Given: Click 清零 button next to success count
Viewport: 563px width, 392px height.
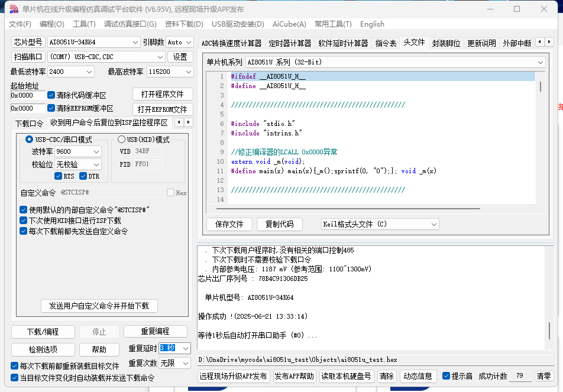Looking at the screenshot, I should (543, 376).
